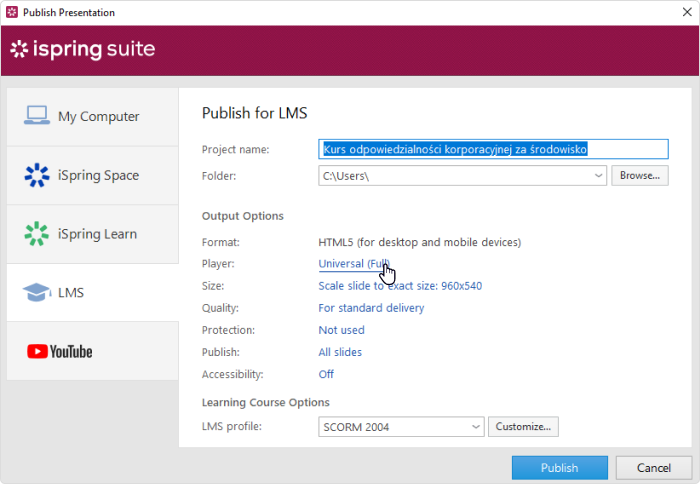Close the Publish Presentation dialog
Screen dimensions: 700x484
point(688,12)
